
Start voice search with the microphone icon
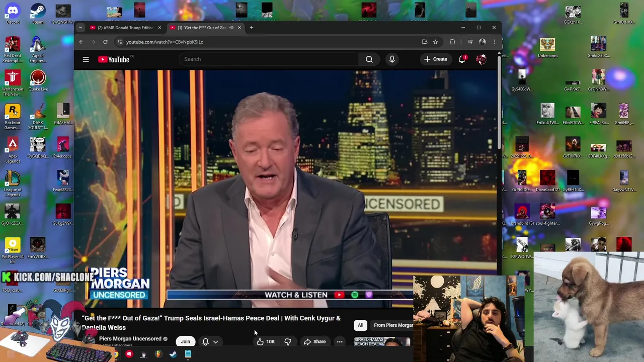tap(392, 59)
